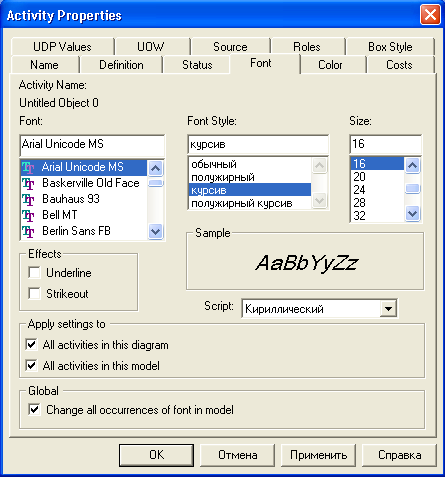Go to the Name tab
The image size is (445, 477).
(x=44, y=65)
